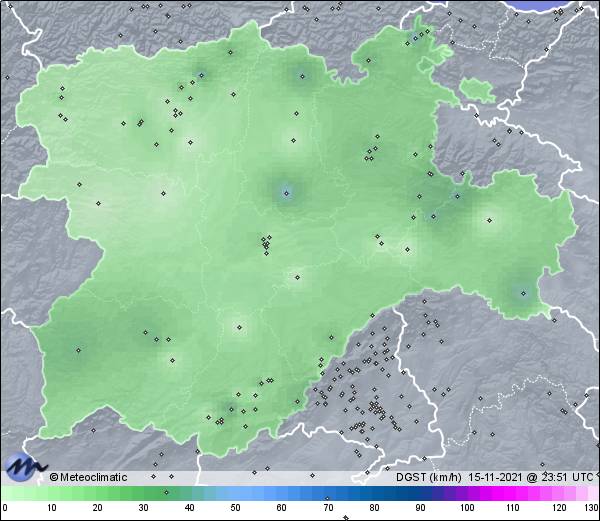Pick the light blue swatch above 50
The width and height of the screenshot is (600, 521).
pos(235,494)
